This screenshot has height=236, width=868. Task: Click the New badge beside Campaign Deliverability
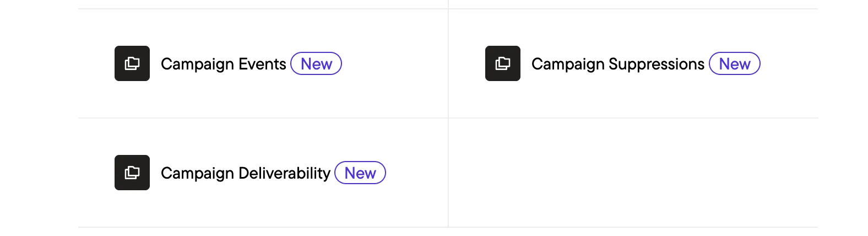360,173
